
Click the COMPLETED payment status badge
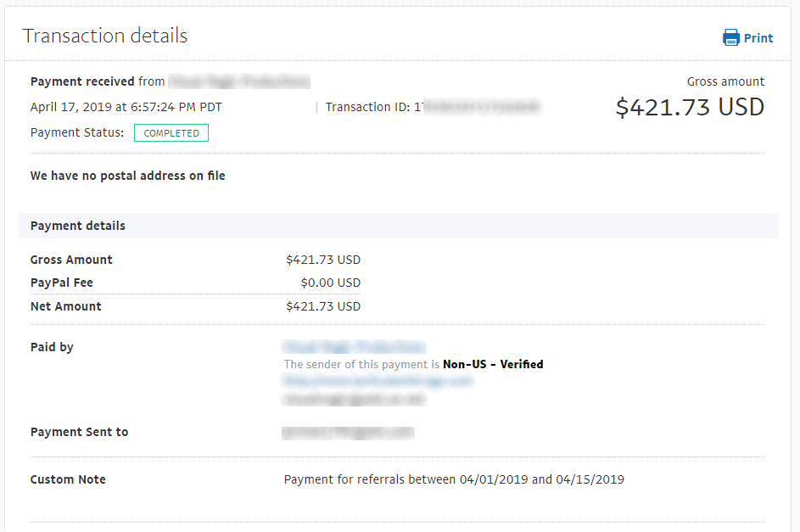click(171, 133)
